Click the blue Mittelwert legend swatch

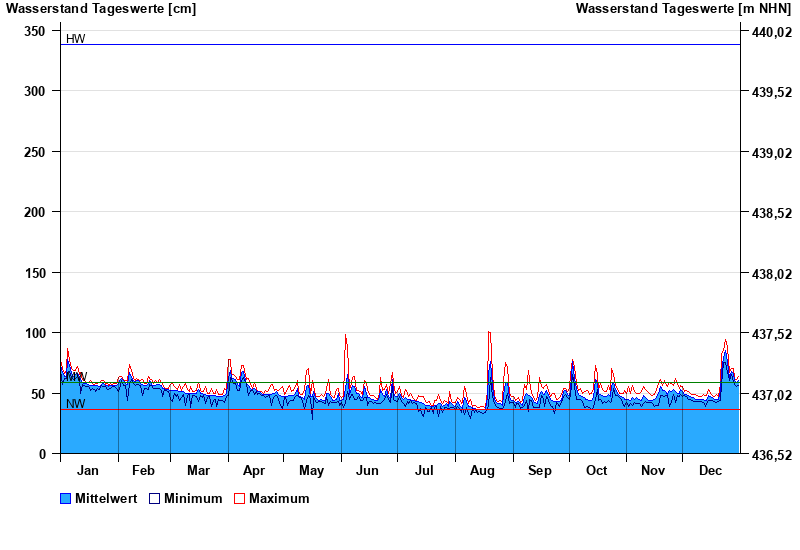point(66,499)
